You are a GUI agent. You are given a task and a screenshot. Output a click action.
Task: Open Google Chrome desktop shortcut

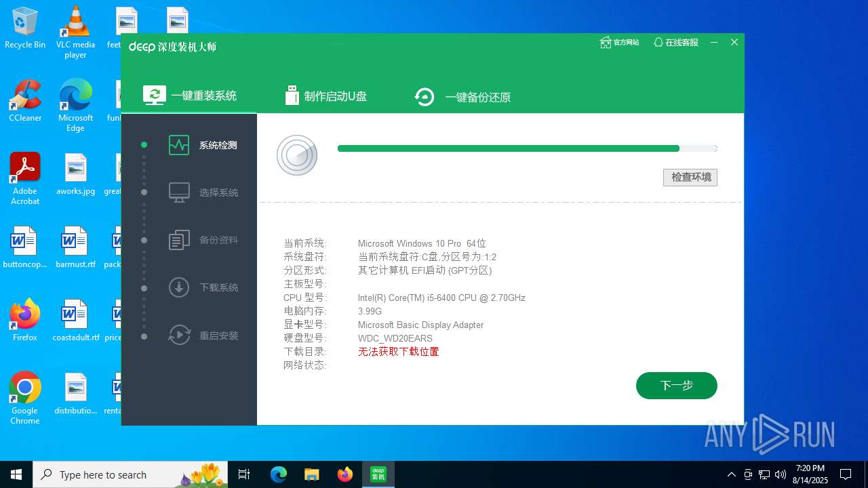(x=25, y=399)
